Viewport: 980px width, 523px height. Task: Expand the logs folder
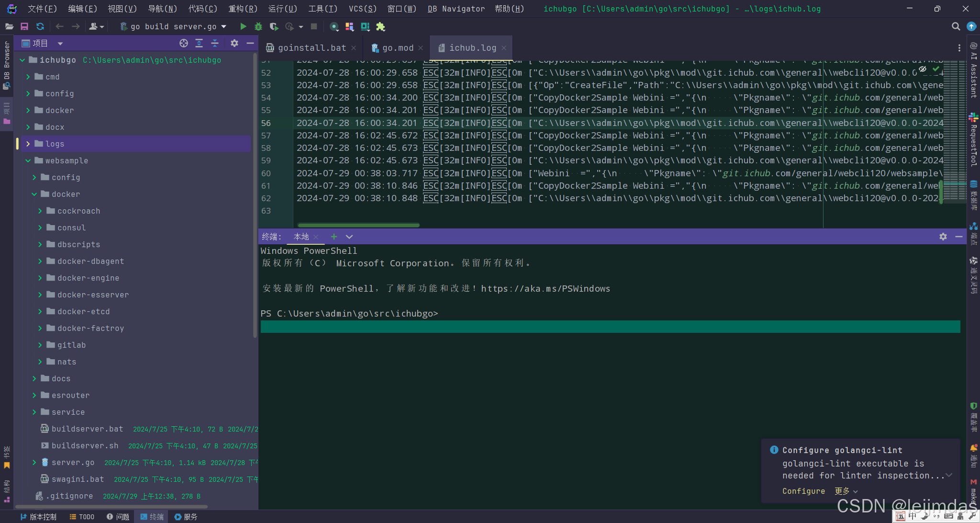click(x=28, y=144)
